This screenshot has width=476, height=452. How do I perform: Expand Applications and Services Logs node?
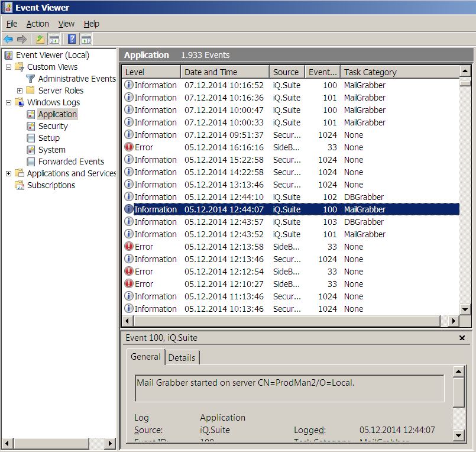pyautogui.click(x=9, y=173)
